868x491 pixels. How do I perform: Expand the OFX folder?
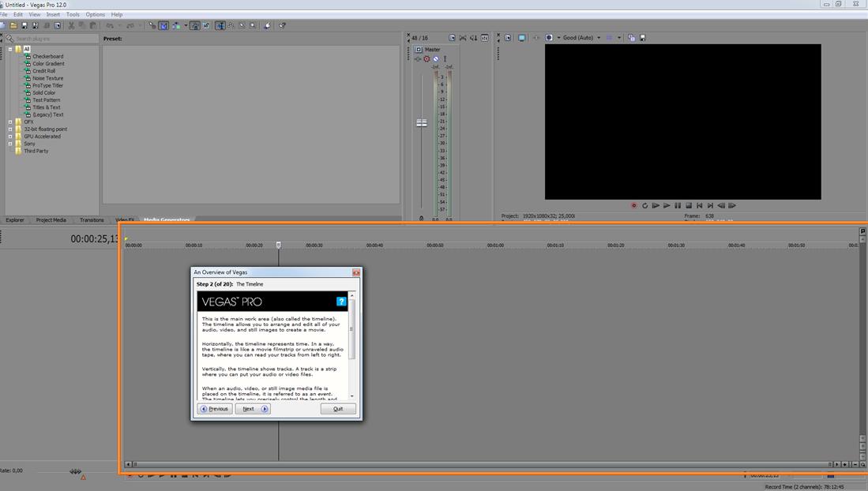tap(10, 122)
